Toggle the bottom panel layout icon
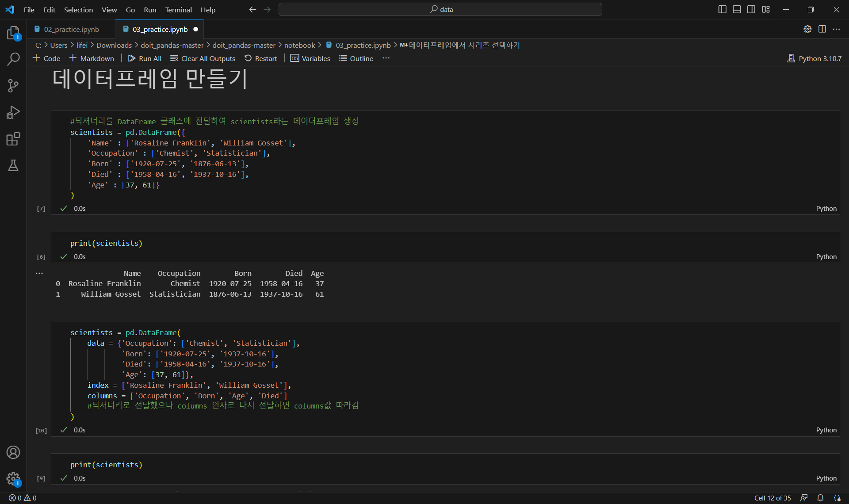This screenshot has height=504, width=849. [x=737, y=9]
